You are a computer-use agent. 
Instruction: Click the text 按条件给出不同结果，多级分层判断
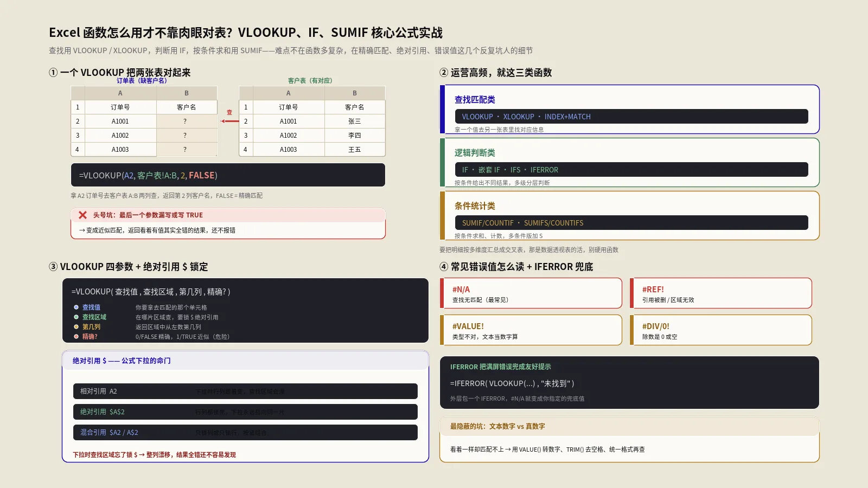502,183
